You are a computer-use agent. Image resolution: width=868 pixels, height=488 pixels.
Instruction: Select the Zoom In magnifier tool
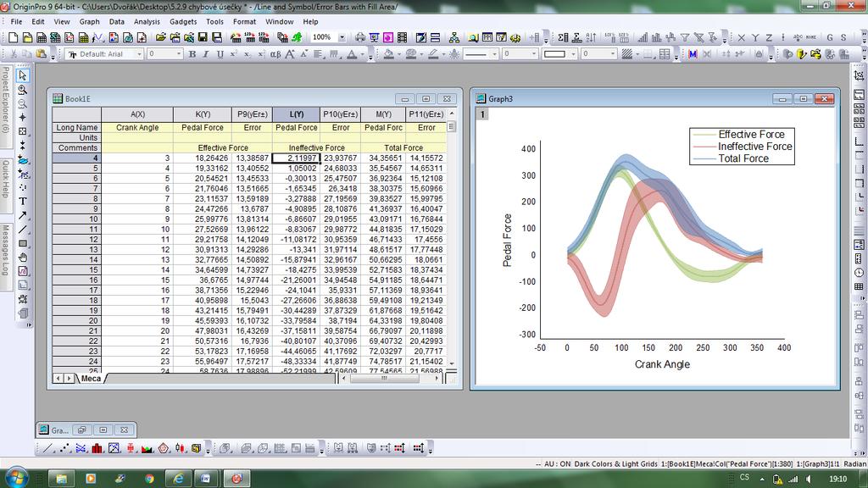click(23, 90)
